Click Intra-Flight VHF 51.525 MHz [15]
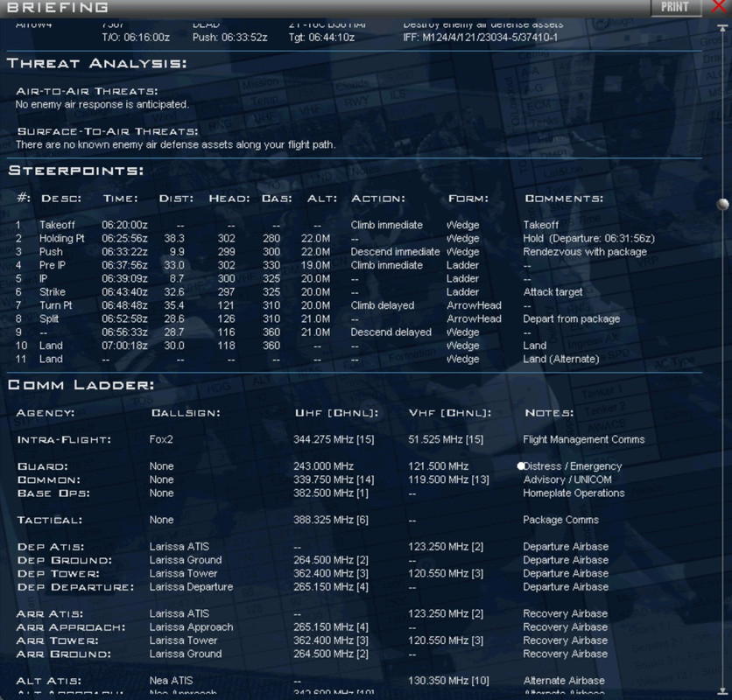This screenshot has width=732, height=700. click(446, 439)
